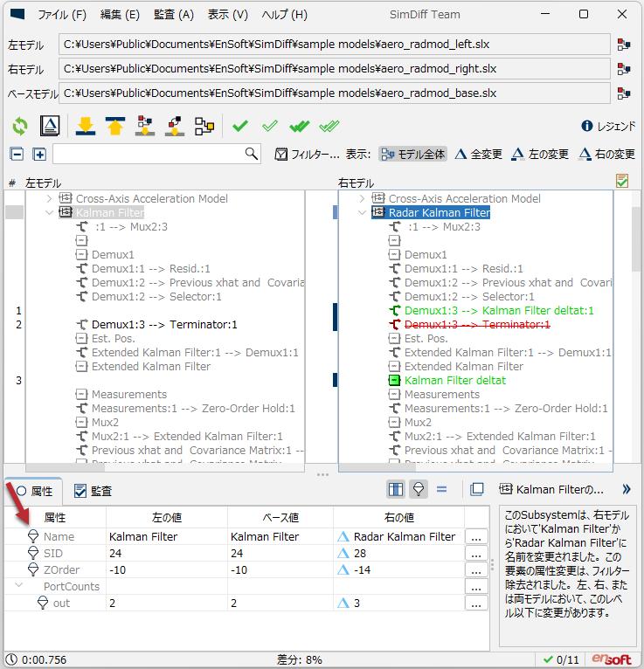Click next conflict down-arrow block icon
The width and height of the screenshot is (644, 669).
[x=145, y=127]
